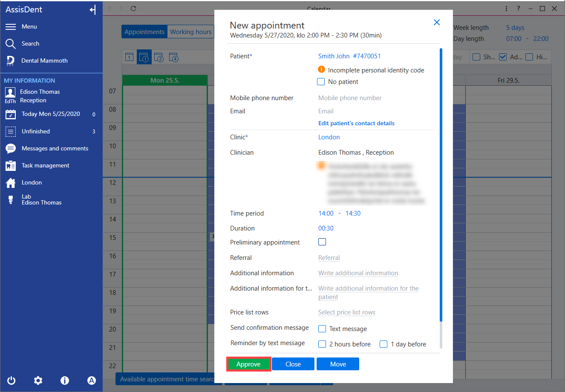Viewport: 565px width, 392px height.
Task: Open the London clinic selector
Action: tap(329, 137)
